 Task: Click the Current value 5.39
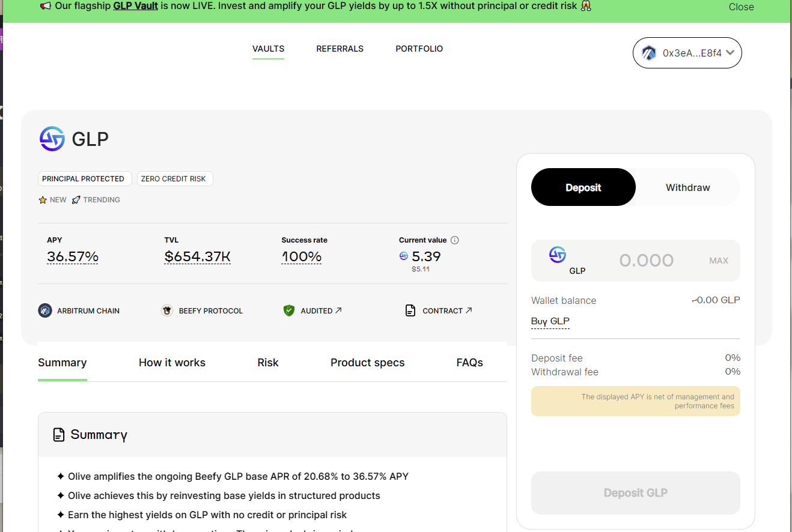pyautogui.click(x=426, y=256)
